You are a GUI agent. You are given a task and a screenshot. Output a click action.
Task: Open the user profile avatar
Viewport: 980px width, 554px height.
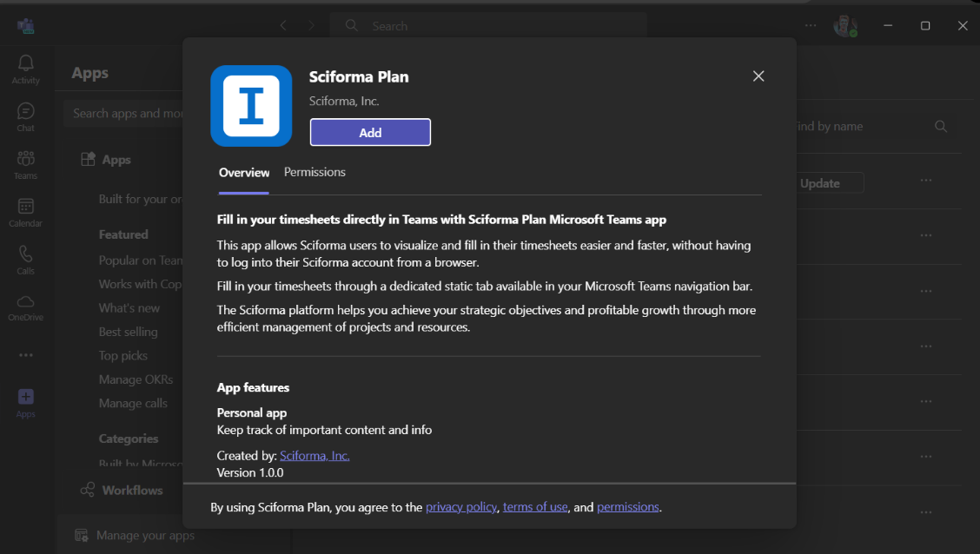844,26
